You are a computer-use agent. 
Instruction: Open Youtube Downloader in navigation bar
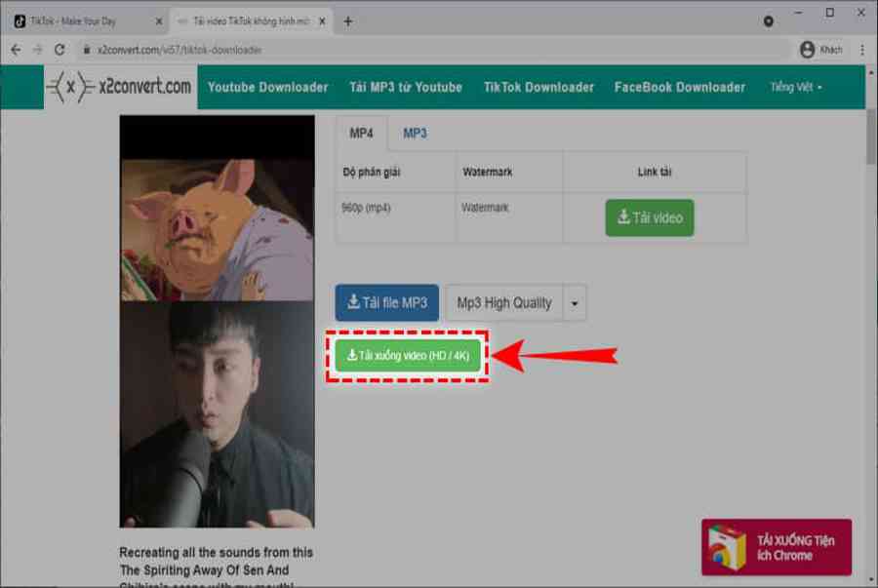click(x=267, y=87)
